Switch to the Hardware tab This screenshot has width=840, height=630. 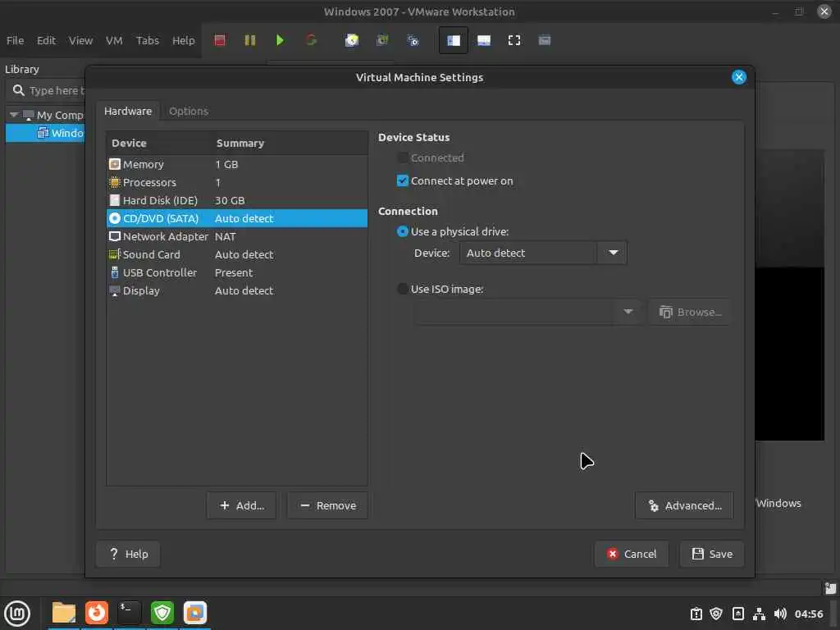(x=127, y=111)
